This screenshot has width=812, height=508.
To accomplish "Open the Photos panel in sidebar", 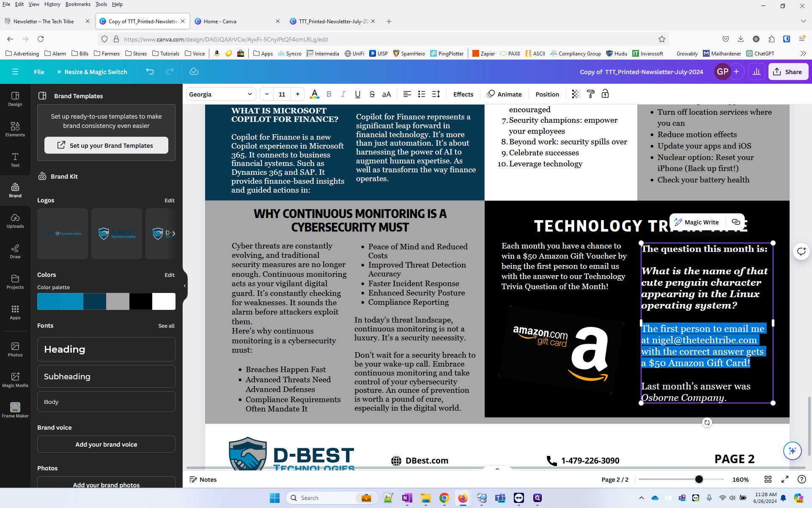I will click(x=15, y=350).
